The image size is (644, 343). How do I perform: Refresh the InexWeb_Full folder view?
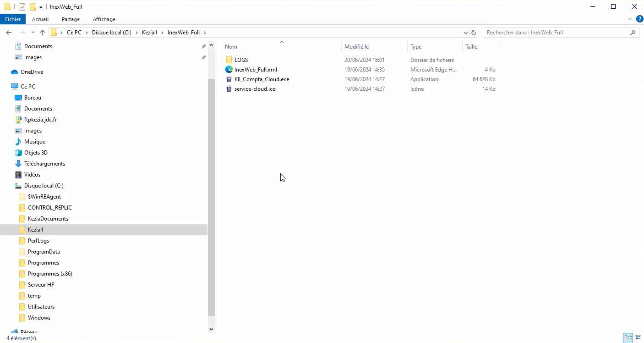pyautogui.click(x=474, y=33)
